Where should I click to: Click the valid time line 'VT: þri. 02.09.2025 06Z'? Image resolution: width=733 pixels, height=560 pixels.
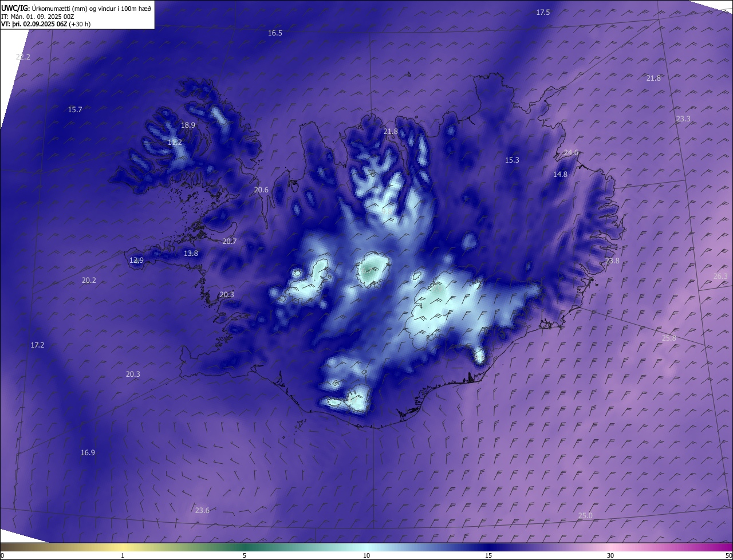pos(35,24)
